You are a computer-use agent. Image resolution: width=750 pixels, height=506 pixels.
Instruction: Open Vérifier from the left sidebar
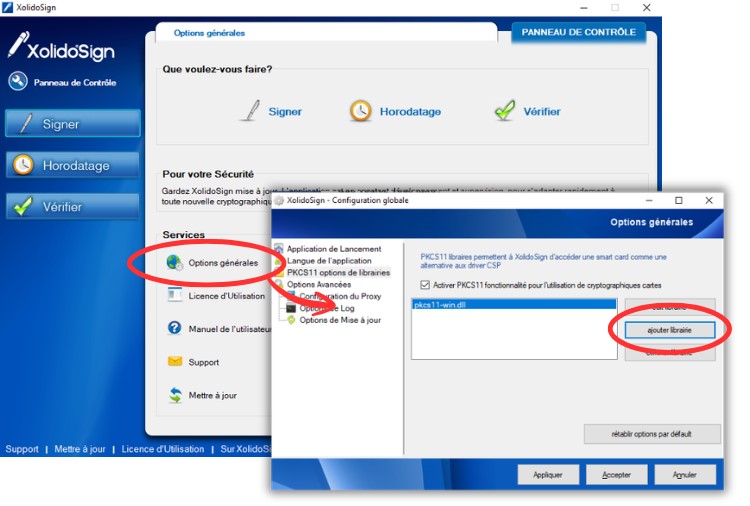tap(73, 207)
